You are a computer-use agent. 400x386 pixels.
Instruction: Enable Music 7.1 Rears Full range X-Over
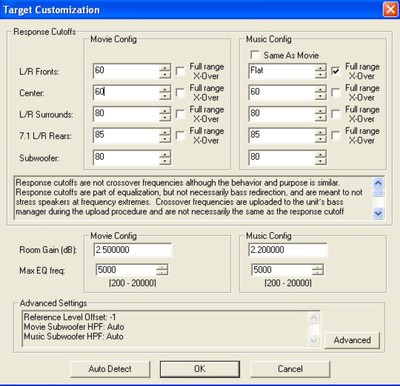336,135
